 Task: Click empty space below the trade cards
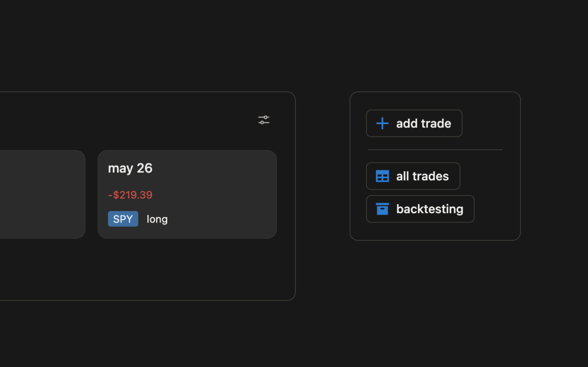point(146,269)
